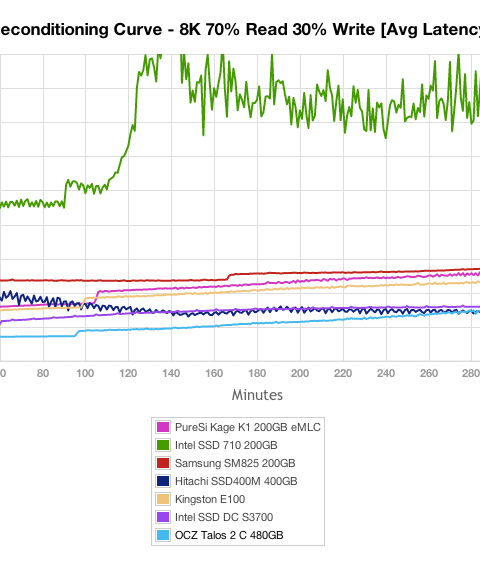Click the light blue OCZ Talos legend swatch

pyautogui.click(x=163, y=535)
